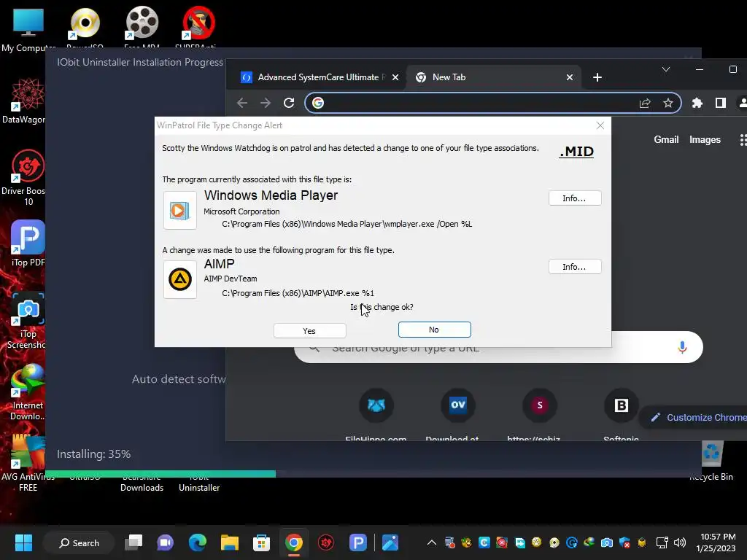Open Info for Windows Media Player
Screen dimensions: 747x560
pos(575,198)
